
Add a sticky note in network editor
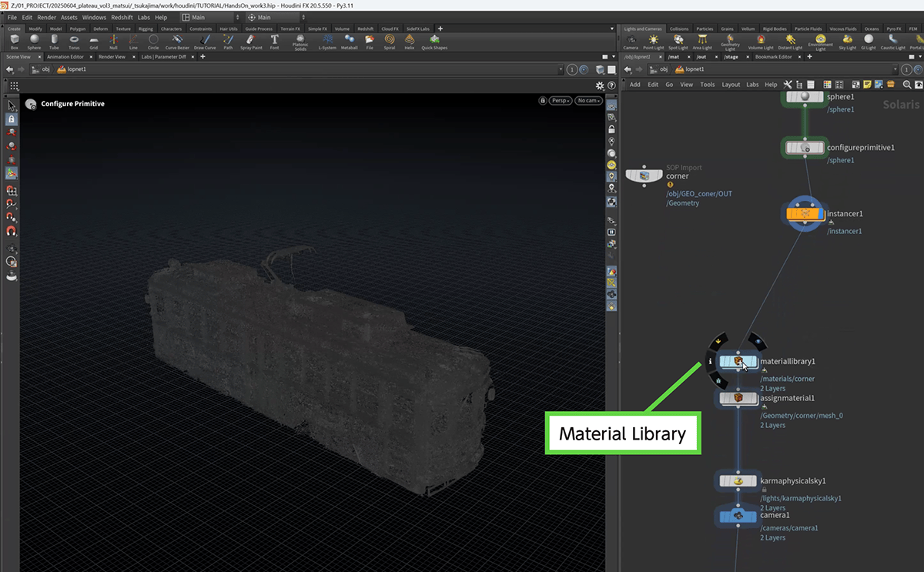pos(866,85)
